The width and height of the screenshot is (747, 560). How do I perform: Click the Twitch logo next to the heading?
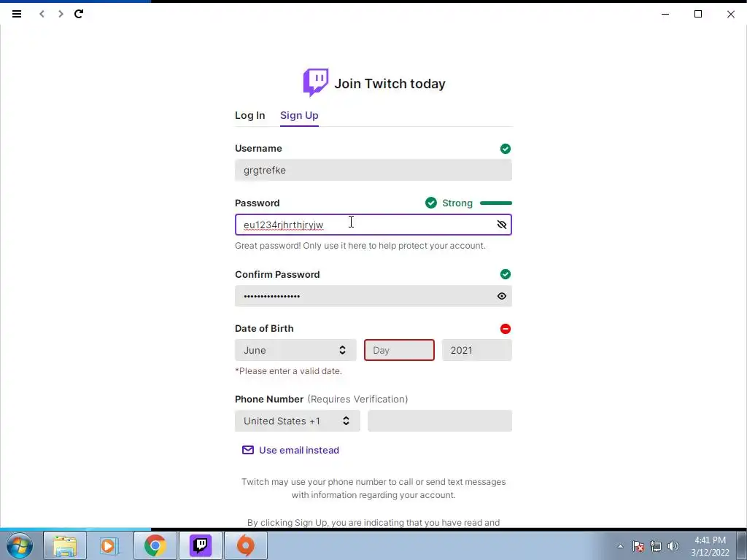[315, 82]
